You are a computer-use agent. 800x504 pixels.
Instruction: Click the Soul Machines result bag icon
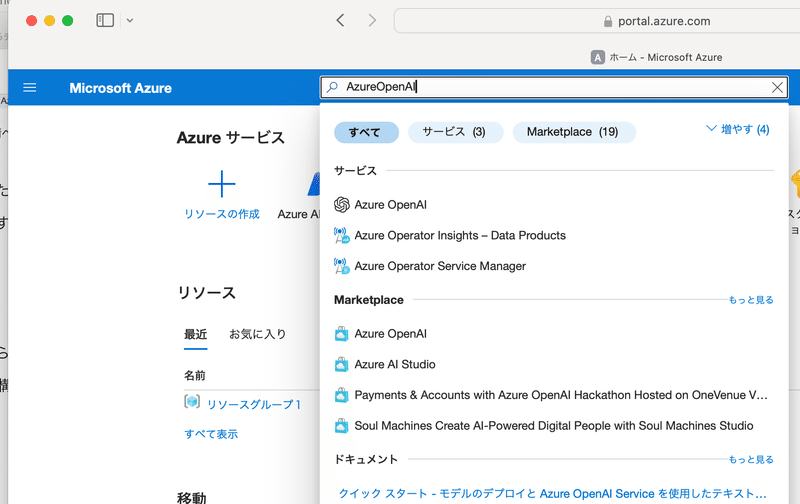click(341, 425)
